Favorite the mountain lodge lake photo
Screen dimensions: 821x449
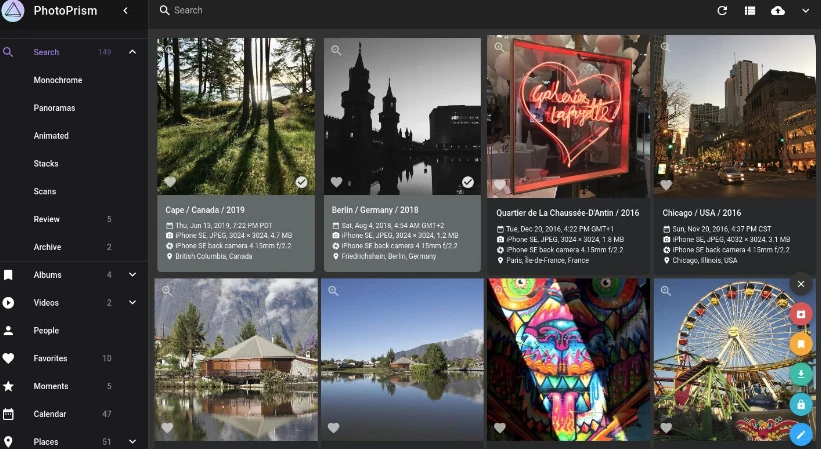[167, 428]
